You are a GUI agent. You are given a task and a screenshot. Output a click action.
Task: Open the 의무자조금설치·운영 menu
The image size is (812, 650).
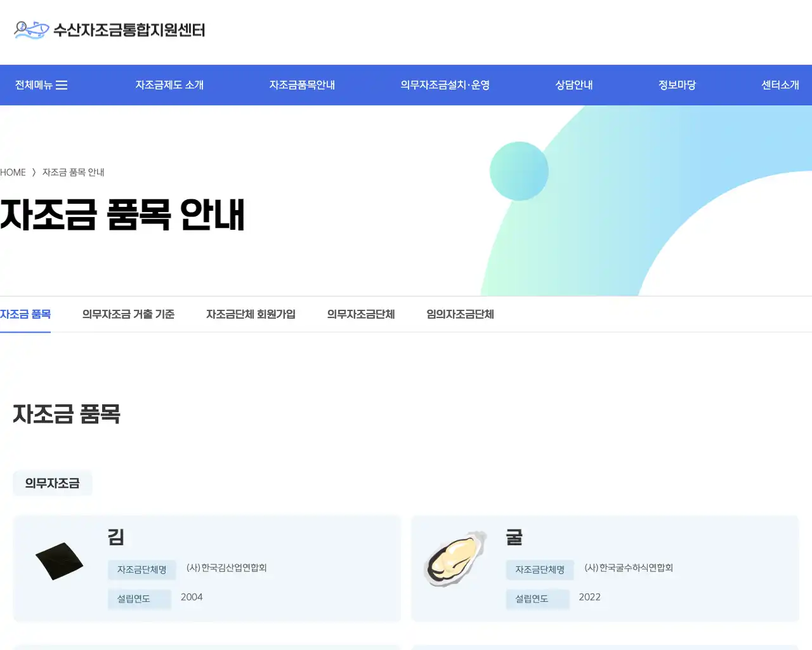(x=445, y=84)
